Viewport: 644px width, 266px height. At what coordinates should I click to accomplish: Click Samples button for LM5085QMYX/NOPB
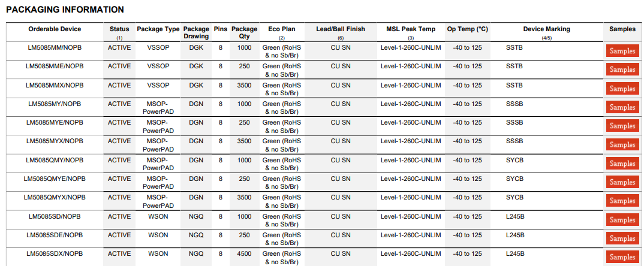622,201
